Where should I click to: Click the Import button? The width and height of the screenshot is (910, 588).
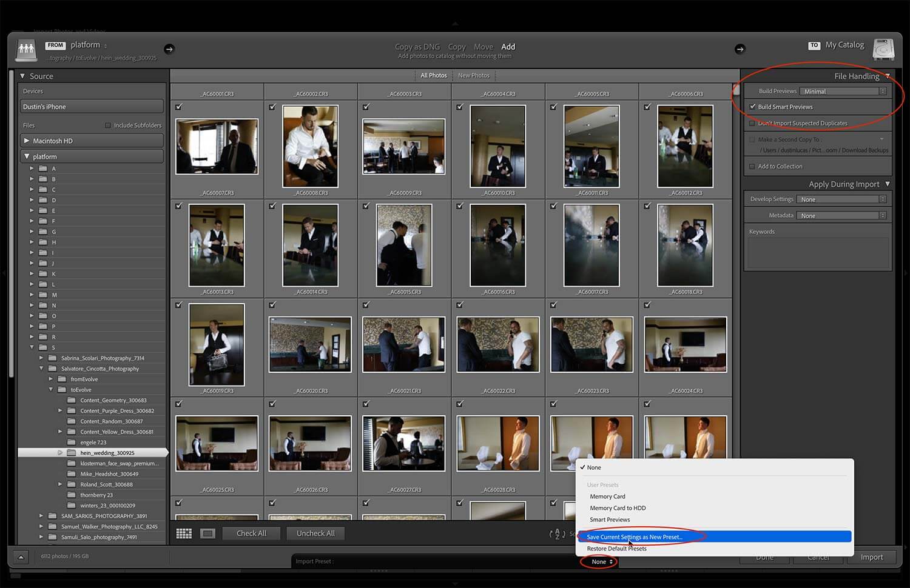pos(871,557)
